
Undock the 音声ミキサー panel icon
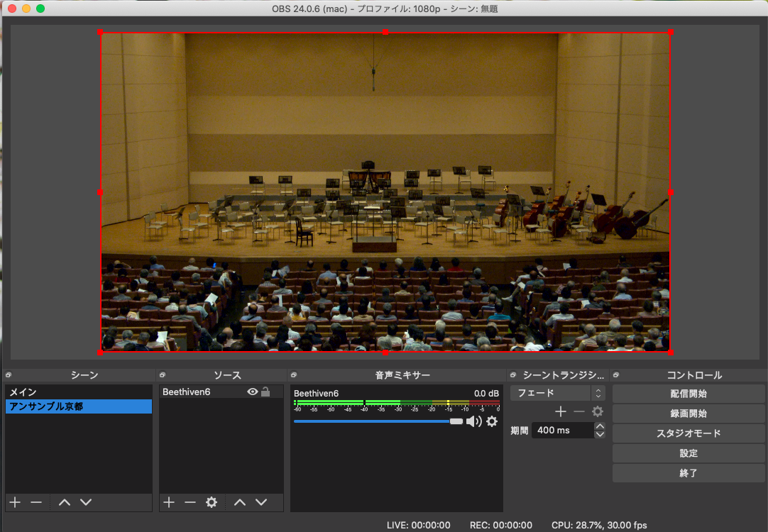[x=293, y=375]
